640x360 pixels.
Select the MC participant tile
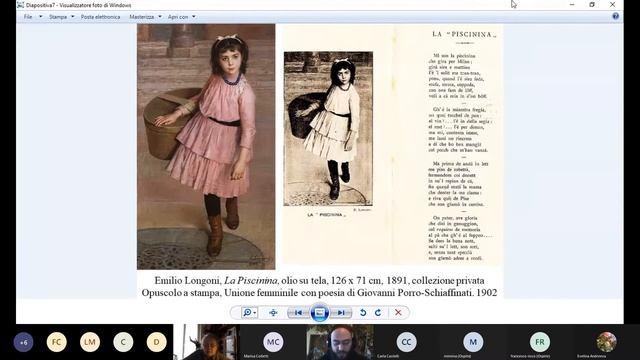pos(273,342)
